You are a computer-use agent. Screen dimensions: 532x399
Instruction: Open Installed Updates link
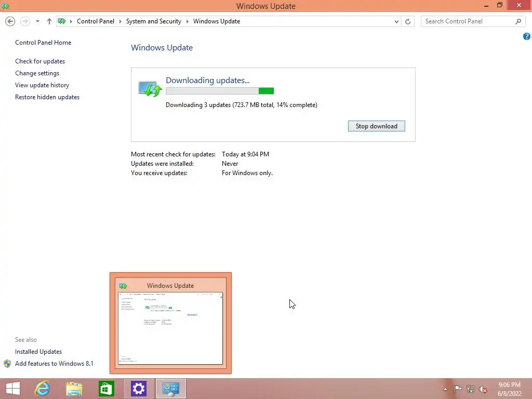(x=38, y=352)
